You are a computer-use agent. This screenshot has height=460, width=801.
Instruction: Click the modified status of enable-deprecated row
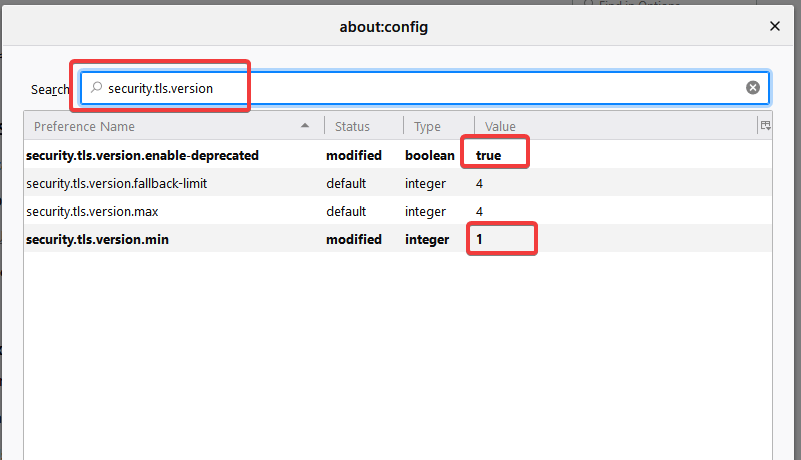point(354,156)
